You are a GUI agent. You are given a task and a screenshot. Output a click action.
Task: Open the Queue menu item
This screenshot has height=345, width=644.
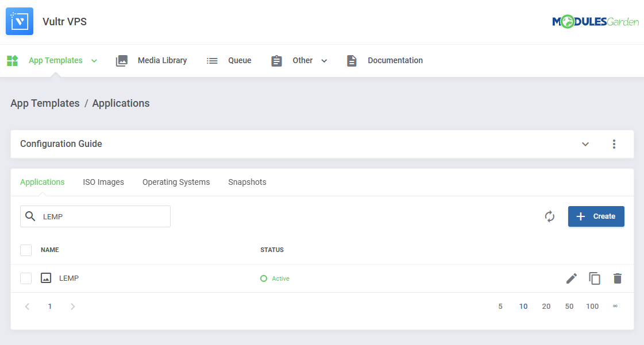pyautogui.click(x=240, y=61)
